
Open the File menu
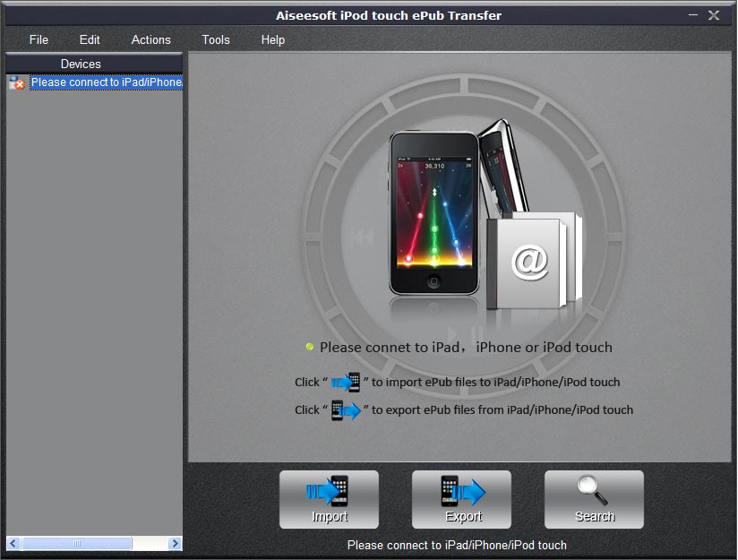[x=39, y=39]
